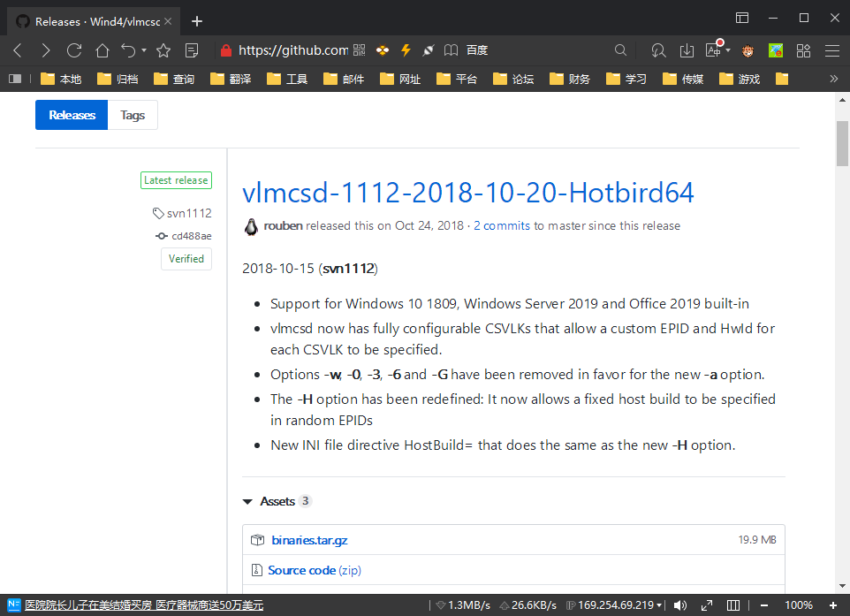Go back to the previous page
850x616 pixels.
18,50
